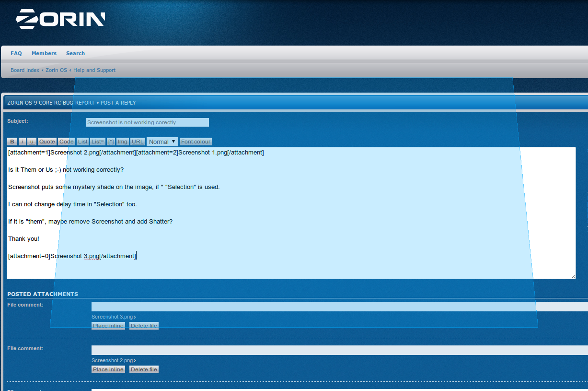Apply bold with the B button

(x=12, y=142)
